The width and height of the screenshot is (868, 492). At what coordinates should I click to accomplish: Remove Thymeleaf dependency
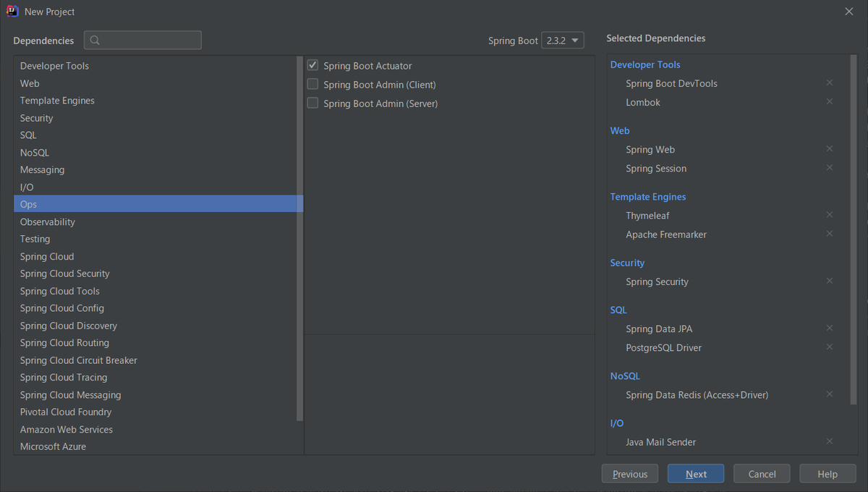pos(830,215)
